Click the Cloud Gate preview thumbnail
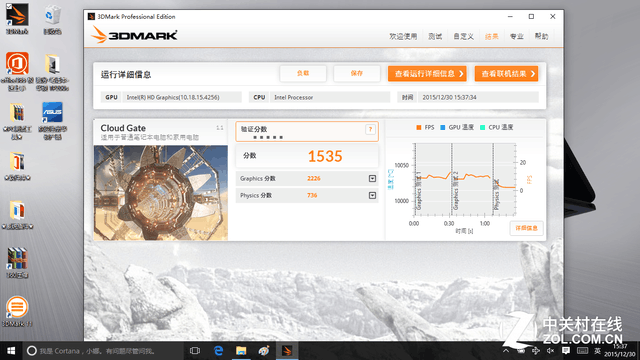Image resolution: width=640 pixels, height=360 pixels. tap(161, 193)
